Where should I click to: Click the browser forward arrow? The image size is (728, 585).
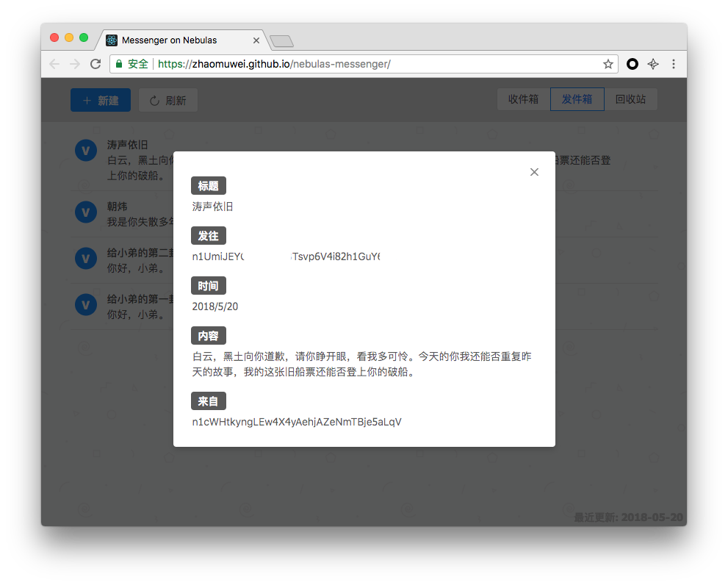point(75,64)
